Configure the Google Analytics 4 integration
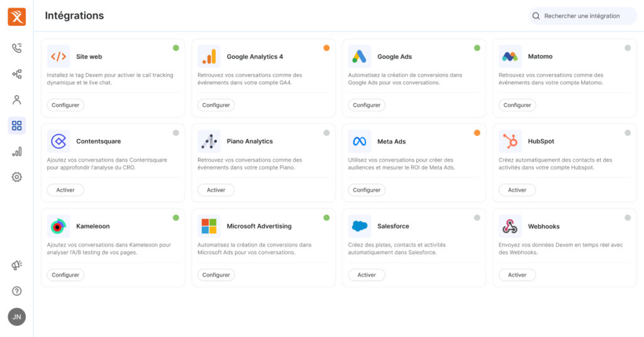This screenshot has height=337, width=644. [x=216, y=105]
